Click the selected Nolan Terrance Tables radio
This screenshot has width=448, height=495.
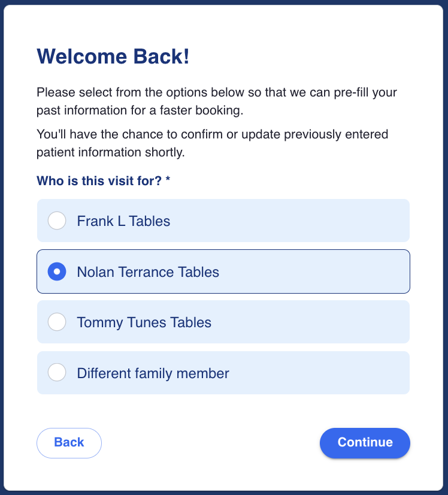pyautogui.click(x=57, y=272)
